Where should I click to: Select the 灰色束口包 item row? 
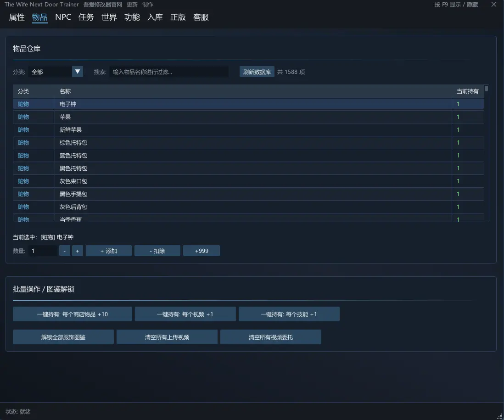pyautogui.click(x=248, y=181)
